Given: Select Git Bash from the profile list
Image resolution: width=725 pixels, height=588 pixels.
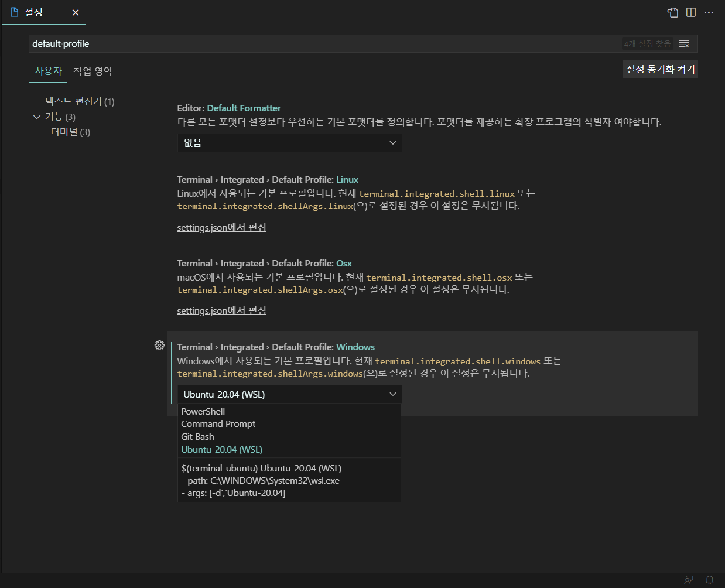Looking at the screenshot, I should 197,436.
